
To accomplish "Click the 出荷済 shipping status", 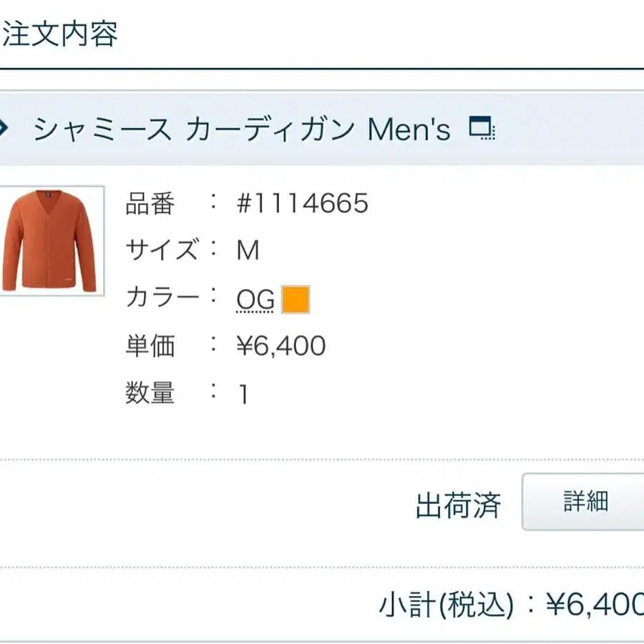I will point(458,506).
